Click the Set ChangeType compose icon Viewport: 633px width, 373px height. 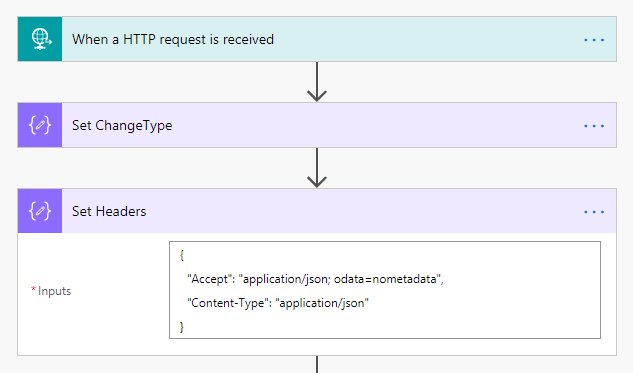click(x=40, y=125)
